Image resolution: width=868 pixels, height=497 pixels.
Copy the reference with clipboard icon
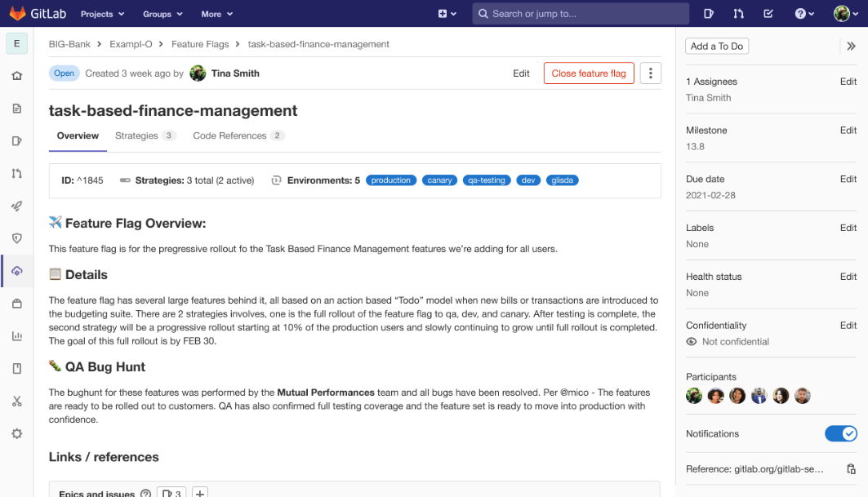(x=851, y=469)
